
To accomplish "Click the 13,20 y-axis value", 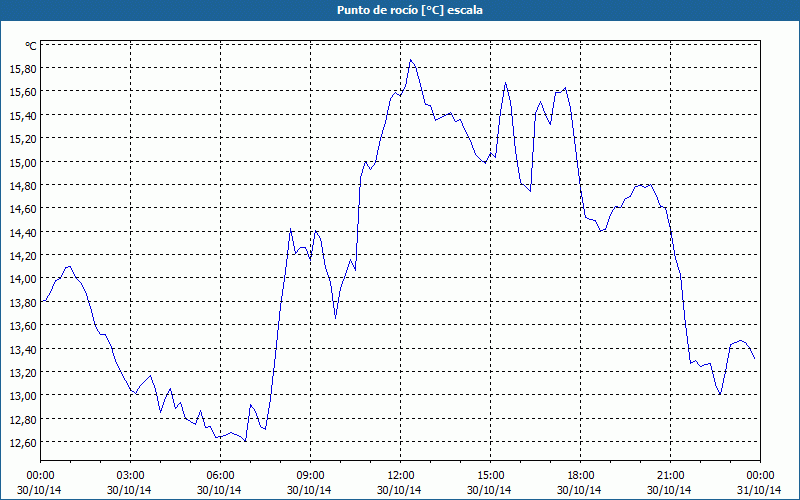I will 23,372.
